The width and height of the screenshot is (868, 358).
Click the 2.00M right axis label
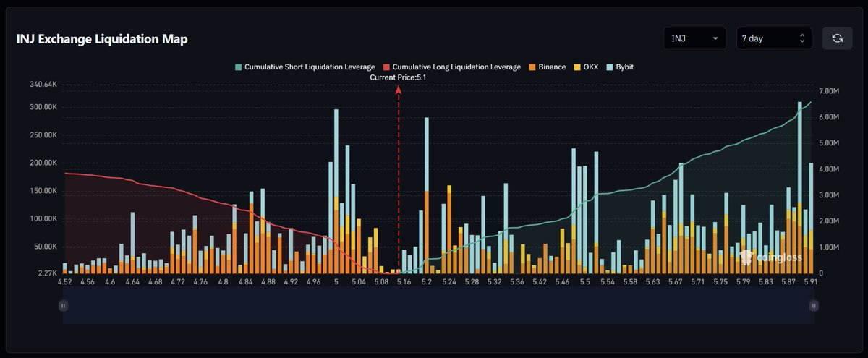click(x=829, y=221)
